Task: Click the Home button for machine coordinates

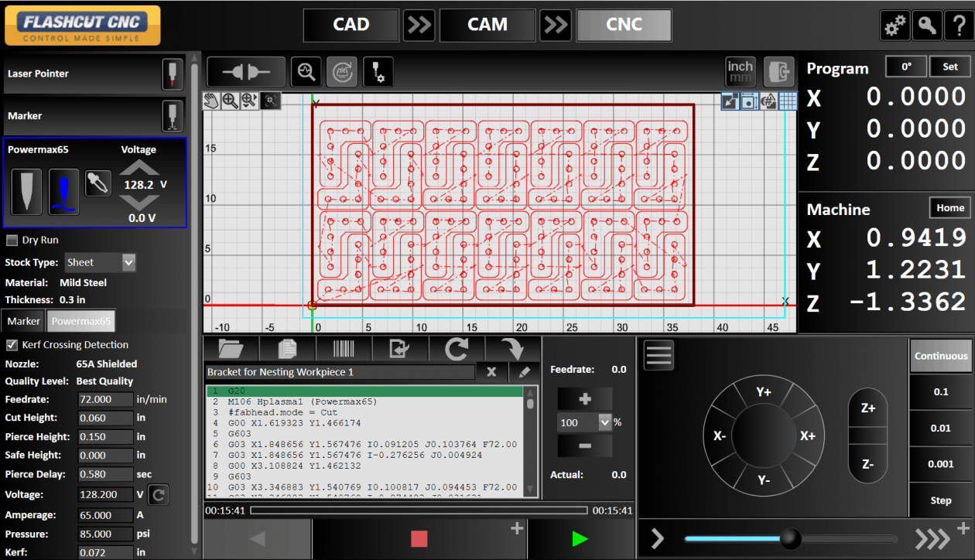Action: (x=950, y=207)
